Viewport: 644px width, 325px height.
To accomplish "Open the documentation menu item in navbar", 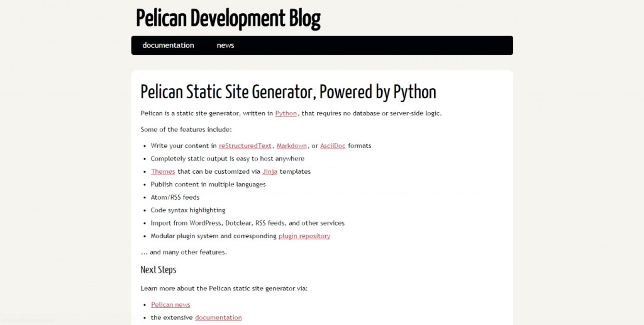I will point(168,45).
